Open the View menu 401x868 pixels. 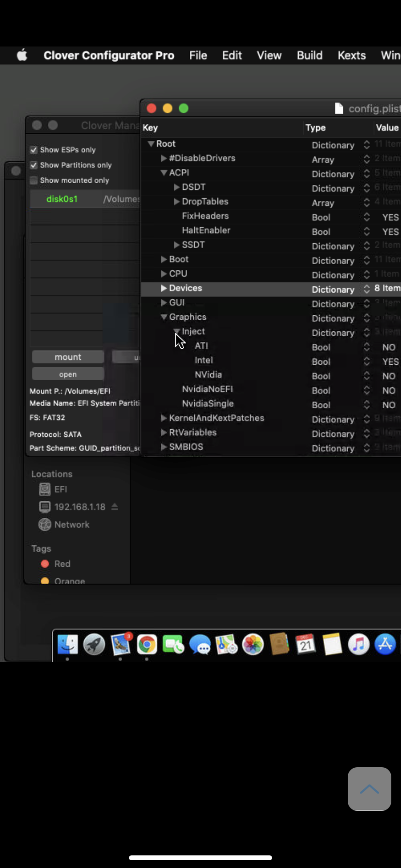(269, 55)
